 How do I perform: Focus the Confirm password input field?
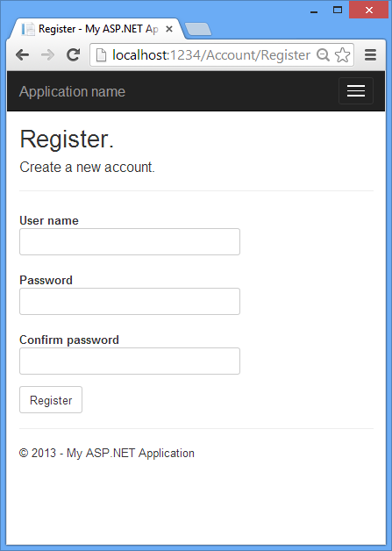click(130, 361)
